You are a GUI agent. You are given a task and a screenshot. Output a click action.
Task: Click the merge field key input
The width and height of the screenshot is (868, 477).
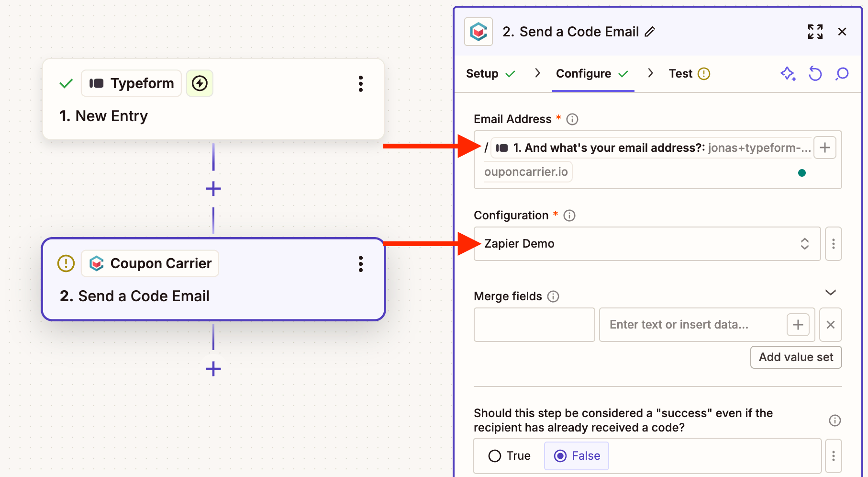pyautogui.click(x=534, y=325)
